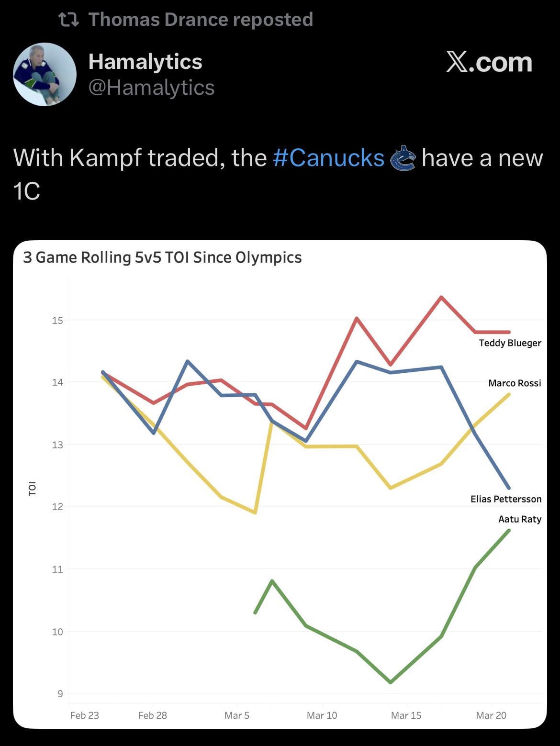This screenshot has width=560, height=746.
Task: Click the Teddy Blueger line label
Action: (510, 343)
